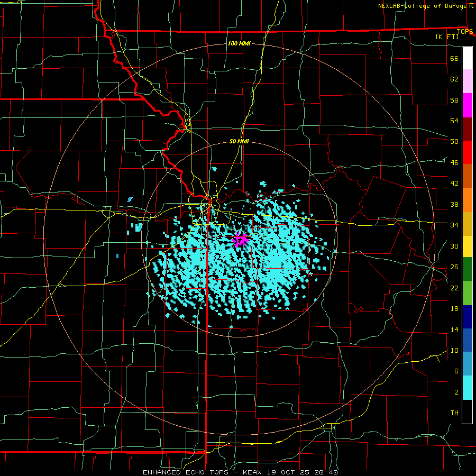Click the "10" legend value
This screenshot has width=476, height=476.
pos(454,351)
